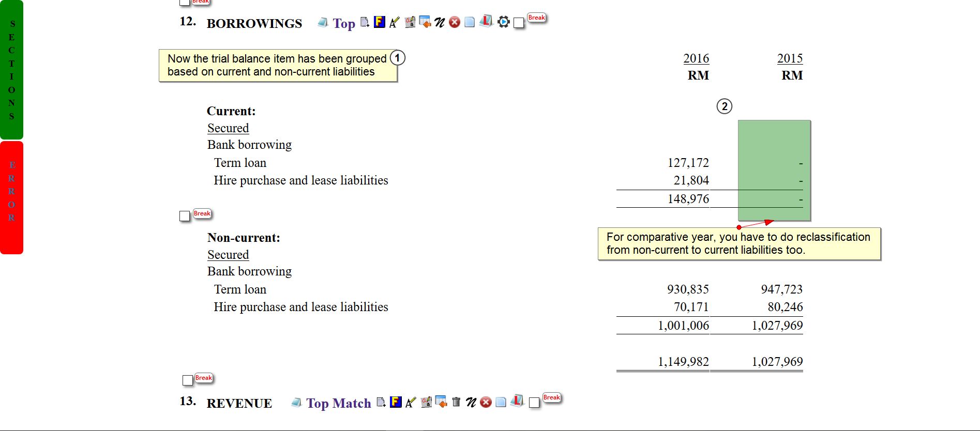Enable the Break checkbox in REVENUE heading row
Image resolution: width=980 pixels, height=431 pixels.
pyautogui.click(x=534, y=403)
